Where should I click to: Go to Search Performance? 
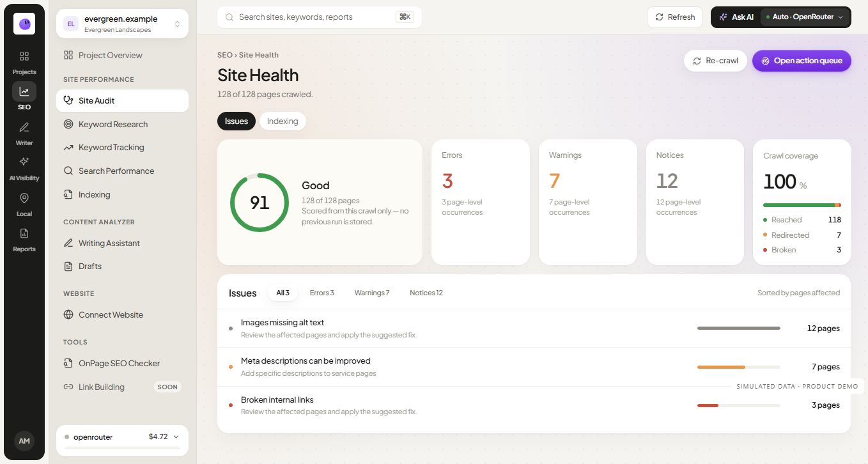(122, 171)
